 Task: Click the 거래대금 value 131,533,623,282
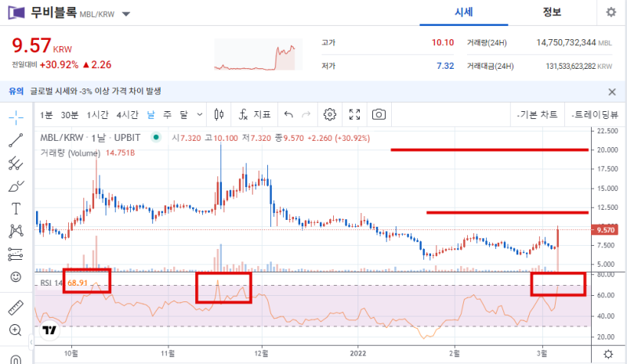coord(571,67)
